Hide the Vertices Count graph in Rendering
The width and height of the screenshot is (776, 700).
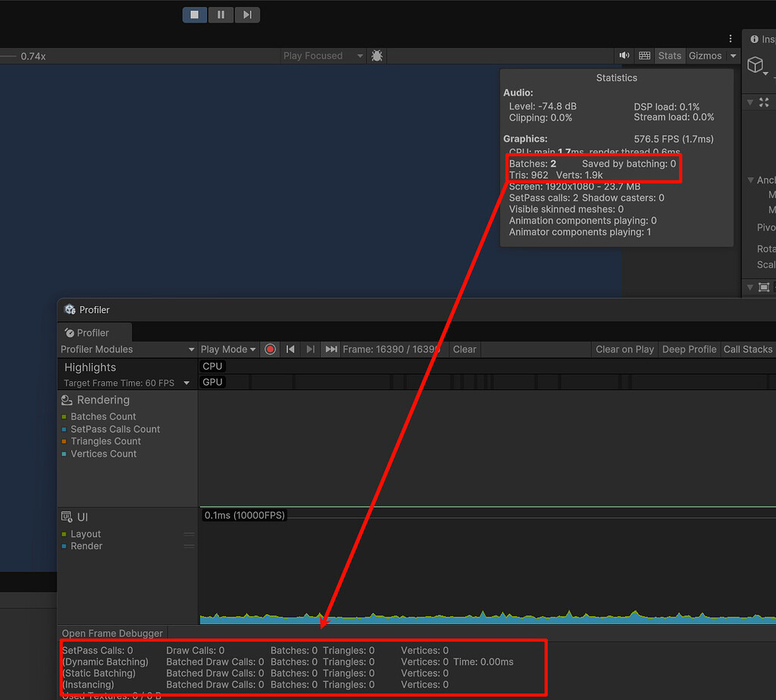coord(103,453)
